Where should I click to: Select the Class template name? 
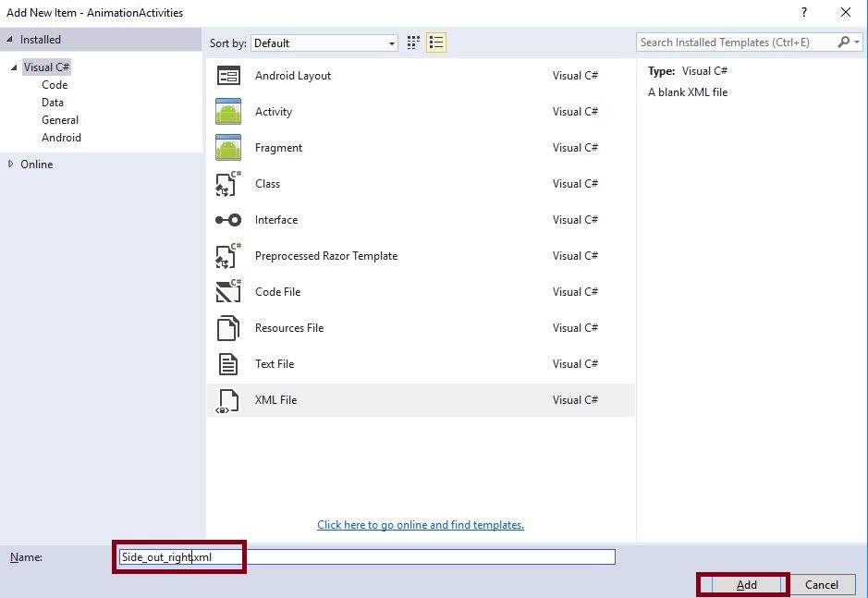(x=267, y=184)
